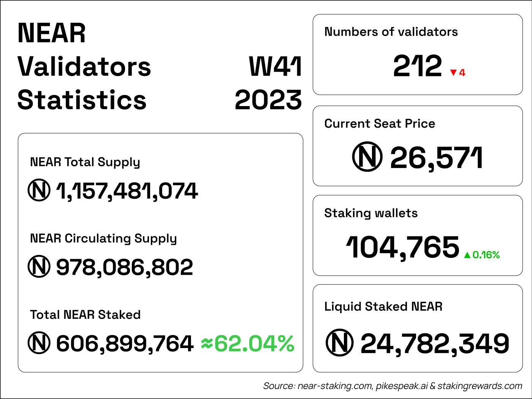The image size is (532, 399).
Task: Click the NEAR Validators Statistics title
Action: (84, 66)
